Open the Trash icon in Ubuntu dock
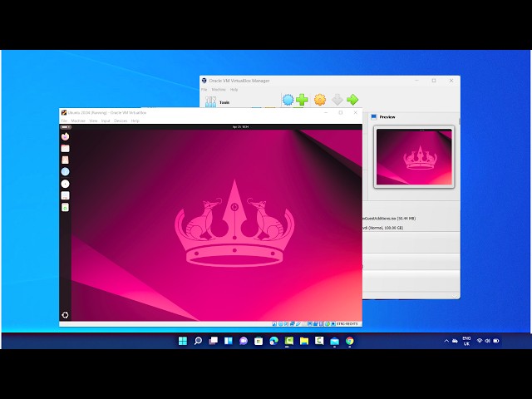532x399 pixels. [x=65, y=207]
